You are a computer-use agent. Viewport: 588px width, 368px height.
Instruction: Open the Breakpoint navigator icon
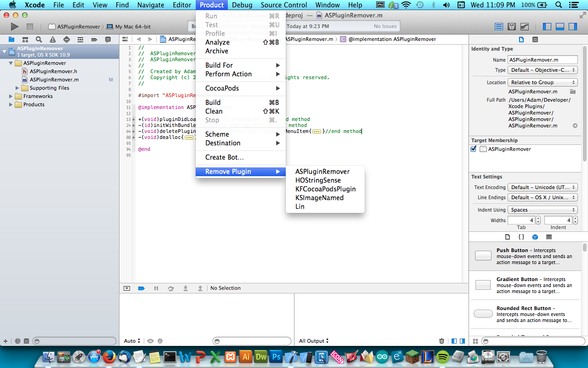pyautogui.click(x=94, y=40)
